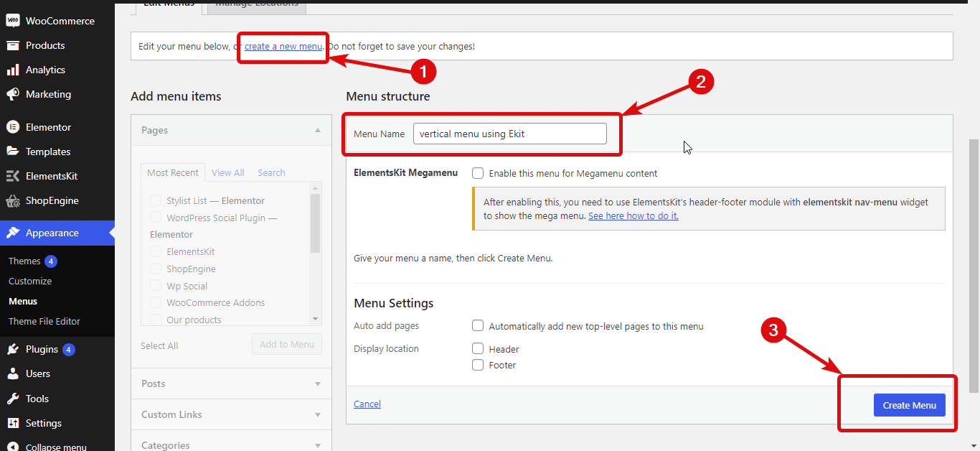Click the Products icon in sidebar
Image resolution: width=980 pixels, height=451 pixels.
click(x=12, y=45)
